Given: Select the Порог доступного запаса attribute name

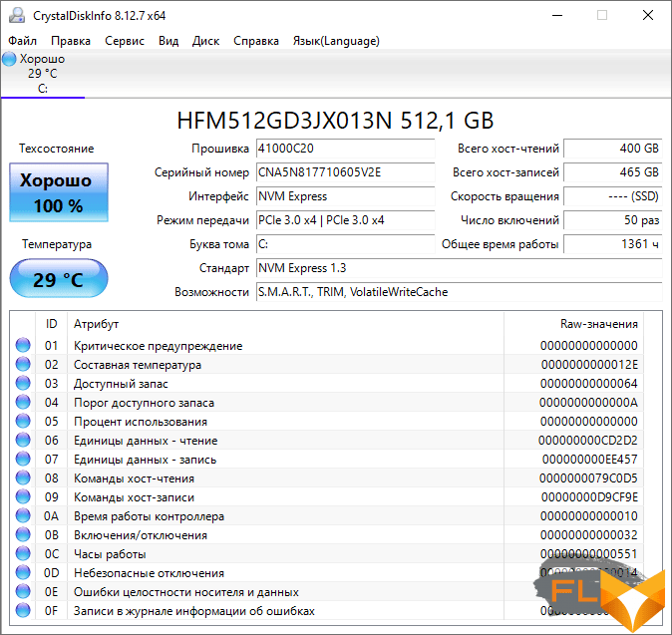Looking at the screenshot, I should click(144, 403).
